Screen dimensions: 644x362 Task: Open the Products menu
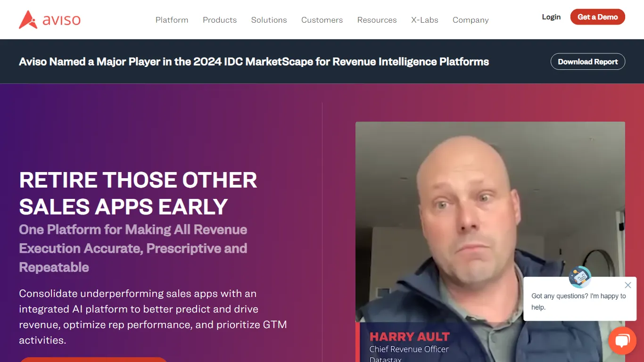tap(220, 20)
